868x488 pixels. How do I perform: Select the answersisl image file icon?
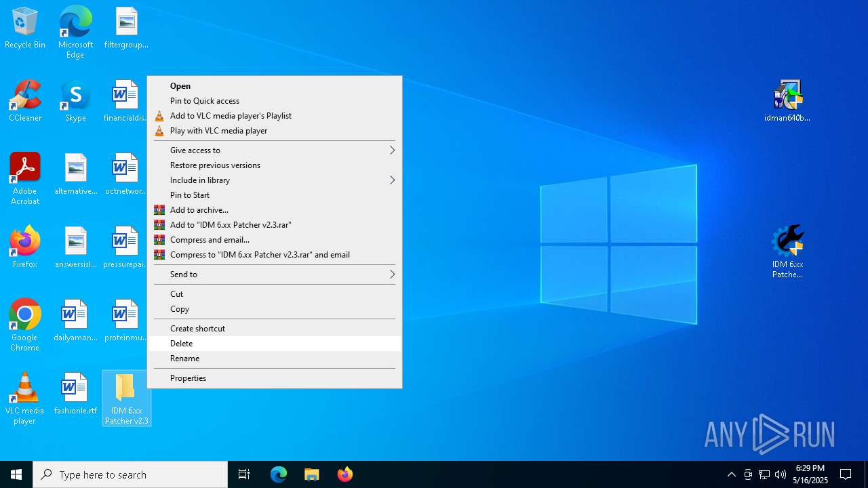[x=75, y=248]
